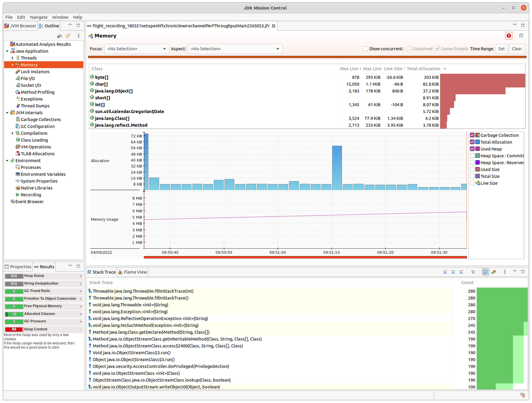Switch to the Flame View tab
This screenshot has height=403, width=532.
(x=133, y=272)
